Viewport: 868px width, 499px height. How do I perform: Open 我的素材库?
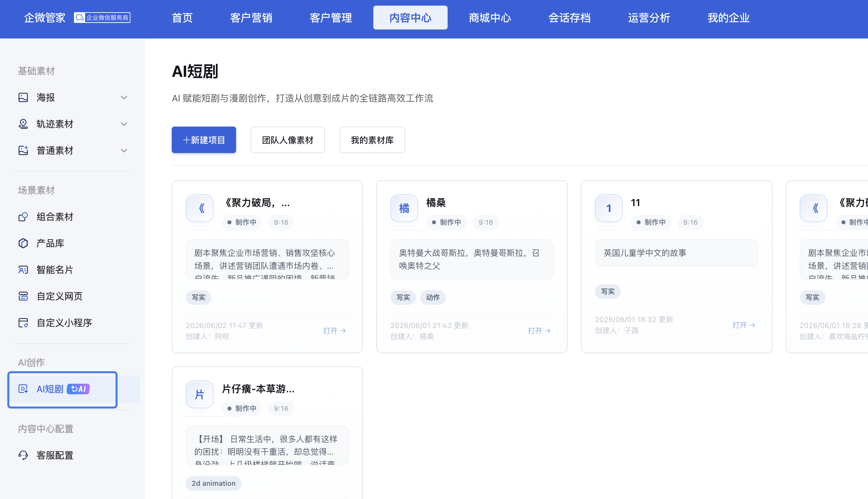[x=372, y=140]
